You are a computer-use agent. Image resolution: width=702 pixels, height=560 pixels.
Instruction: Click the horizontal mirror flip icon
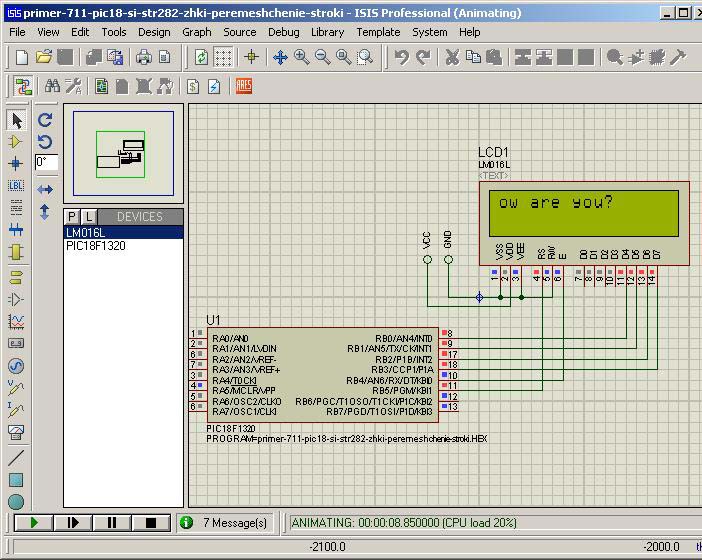click(45, 189)
